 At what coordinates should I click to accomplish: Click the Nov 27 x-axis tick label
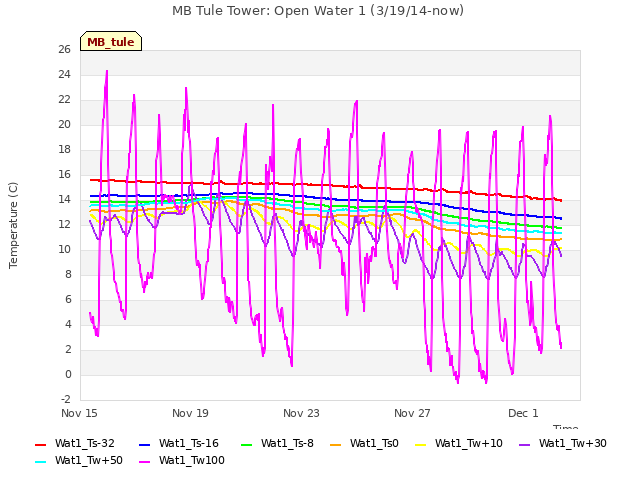[x=412, y=413]
